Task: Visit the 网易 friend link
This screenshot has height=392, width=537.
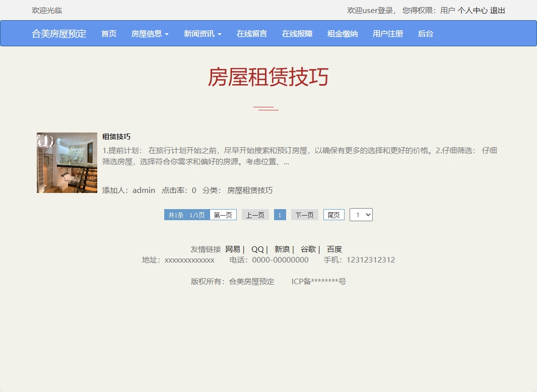Action: (x=233, y=248)
